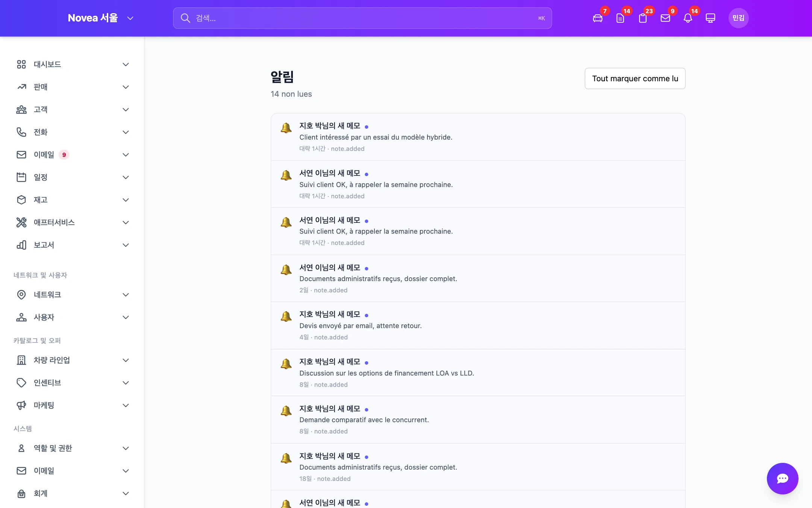Screen dimensions: 812x508
Task: Expand the 대시보드 section chevron
Action: coord(126,64)
